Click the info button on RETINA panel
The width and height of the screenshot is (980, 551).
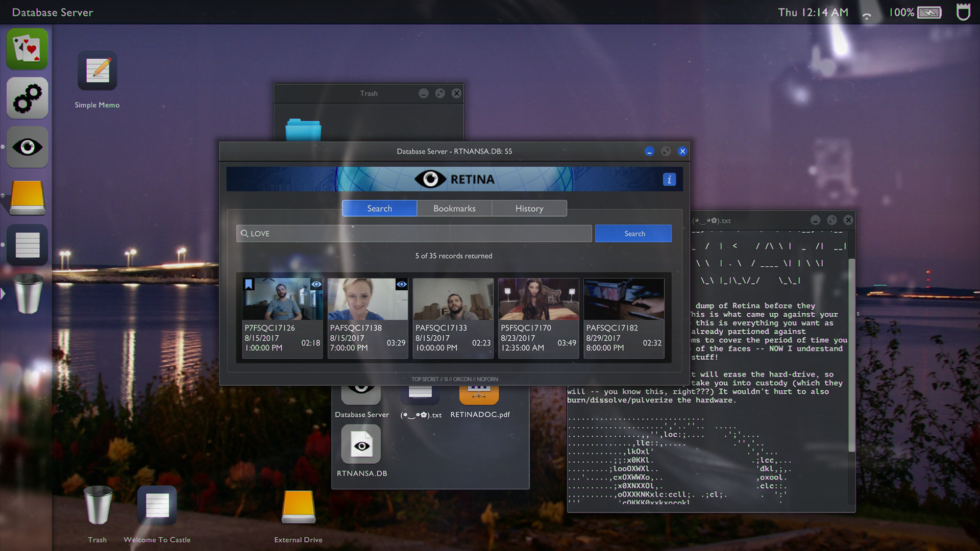tap(669, 180)
